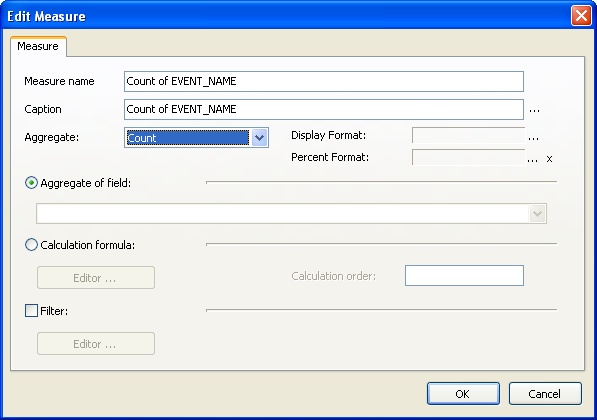Clear Percent Format with x button
Viewport: 597px width, 420px height.
549,159
